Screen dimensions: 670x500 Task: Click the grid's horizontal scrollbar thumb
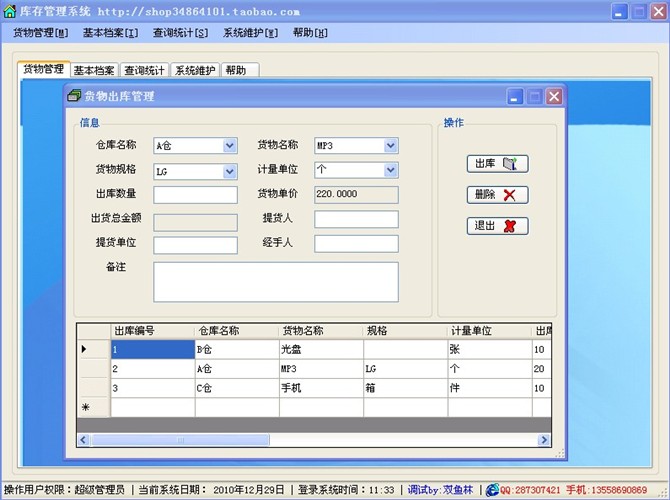pos(180,440)
